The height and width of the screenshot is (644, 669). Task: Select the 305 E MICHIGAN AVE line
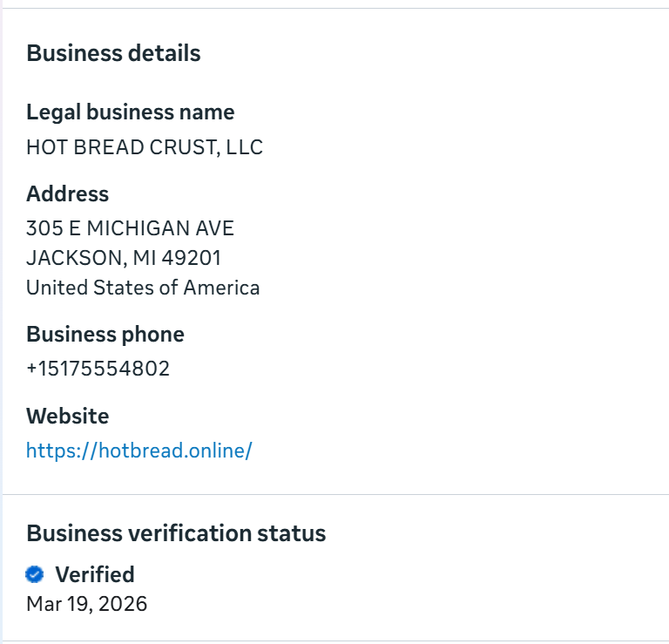coord(130,228)
